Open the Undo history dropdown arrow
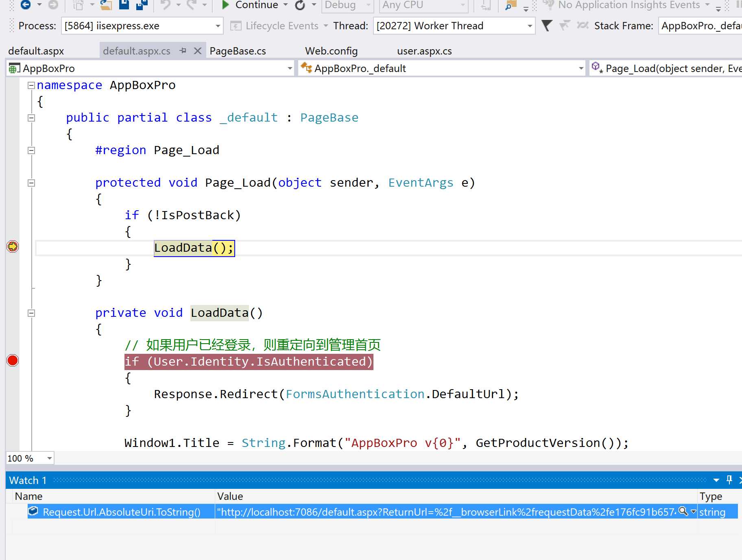This screenshot has width=742, height=560. point(179,5)
